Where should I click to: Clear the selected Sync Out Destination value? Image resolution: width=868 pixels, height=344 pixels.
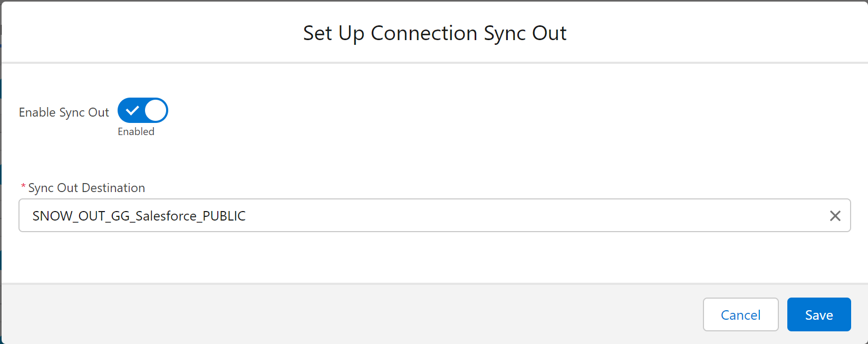click(x=835, y=216)
